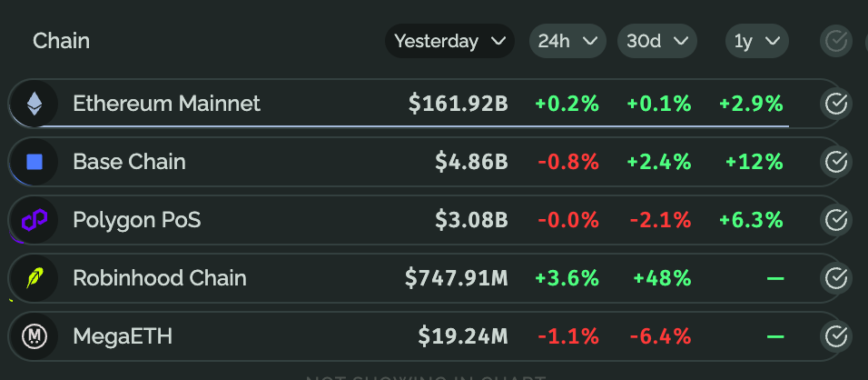Open the 1y period dropdown

756,41
